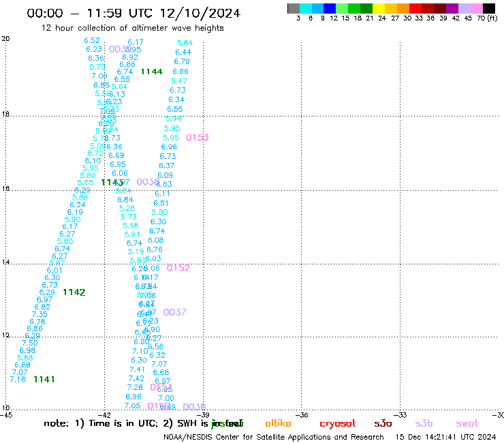This screenshot has height=443, width=504.
Task: Click the 's3a' satellite legend label
Action: click(x=383, y=423)
